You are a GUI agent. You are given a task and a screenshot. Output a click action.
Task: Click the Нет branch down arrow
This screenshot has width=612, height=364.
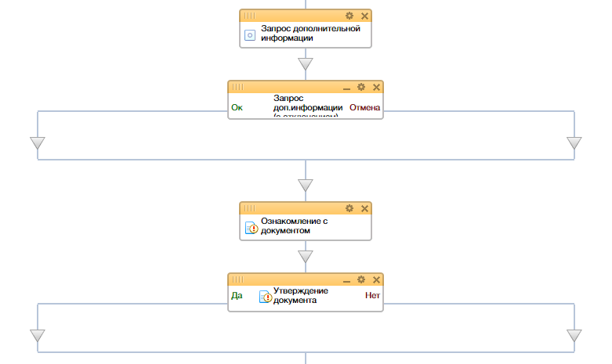coord(574,336)
